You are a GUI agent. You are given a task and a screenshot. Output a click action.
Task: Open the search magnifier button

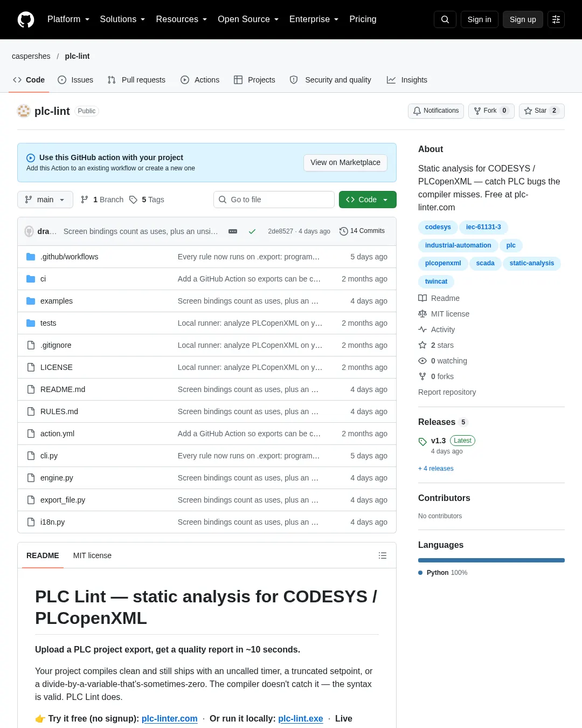pyautogui.click(x=445, y=19)
